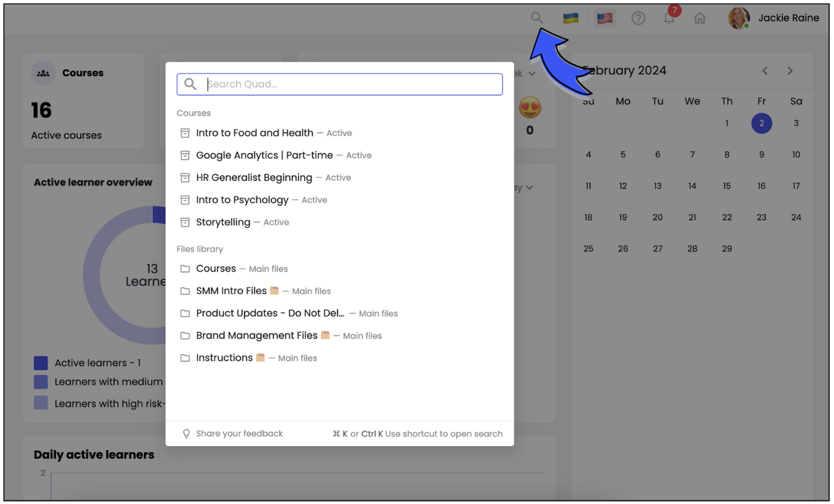This screenshot has height=504, width=834.
Task: Click folder icon beside Product Updates
Action: click(185, 313)
